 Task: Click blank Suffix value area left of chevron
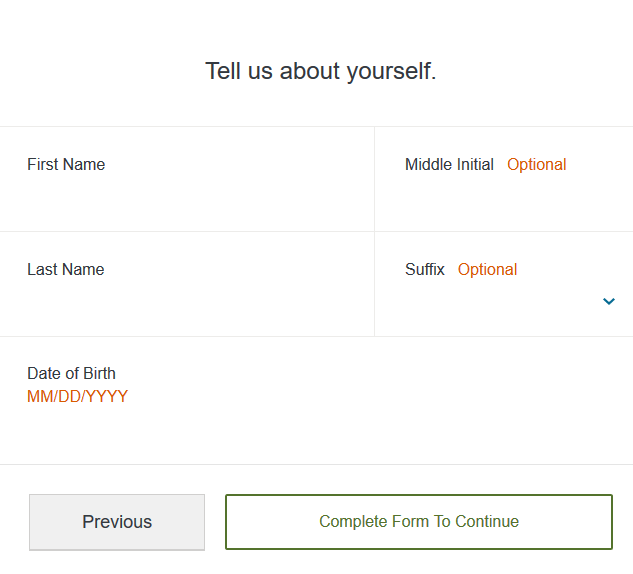501,301
